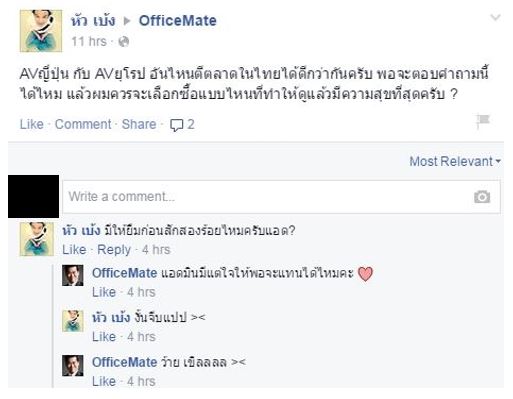513x399 pixels.
Task: Like the main post
Action: click(x=32, y=124)
